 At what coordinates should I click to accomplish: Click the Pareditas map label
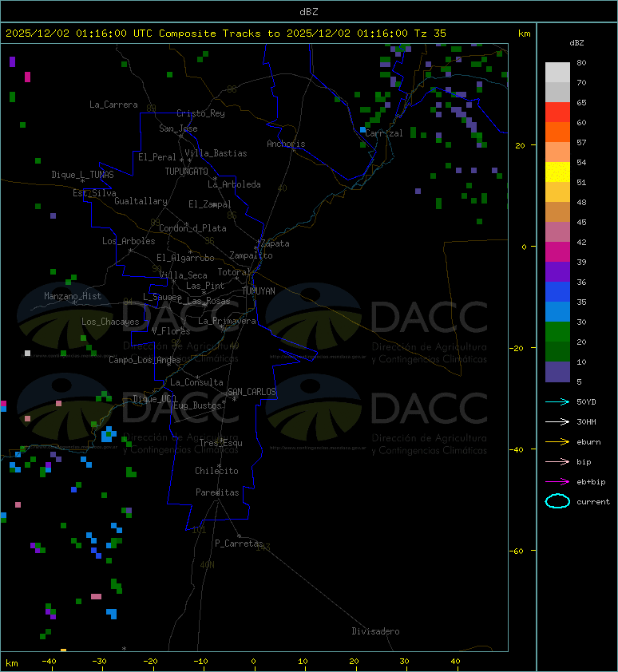pyautogui.click(x=217, y=492)
